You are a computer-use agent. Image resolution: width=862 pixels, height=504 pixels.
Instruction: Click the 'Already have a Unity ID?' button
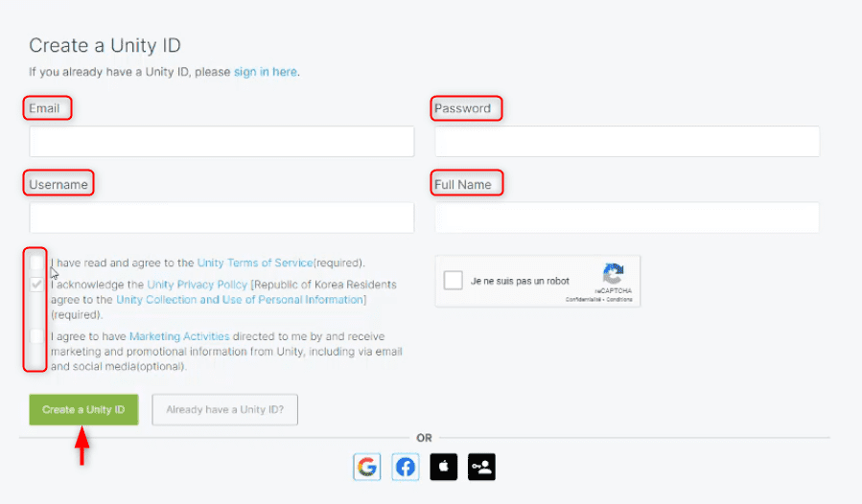(x=224, y=409)
